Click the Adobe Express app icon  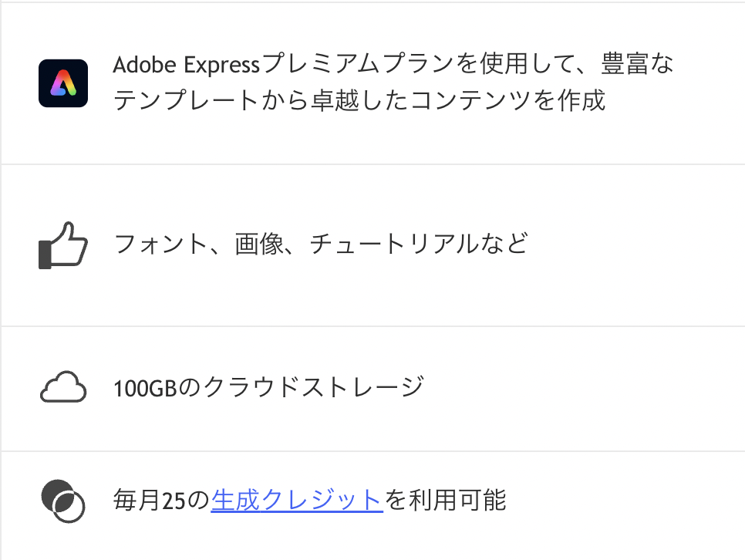[63, 83]
